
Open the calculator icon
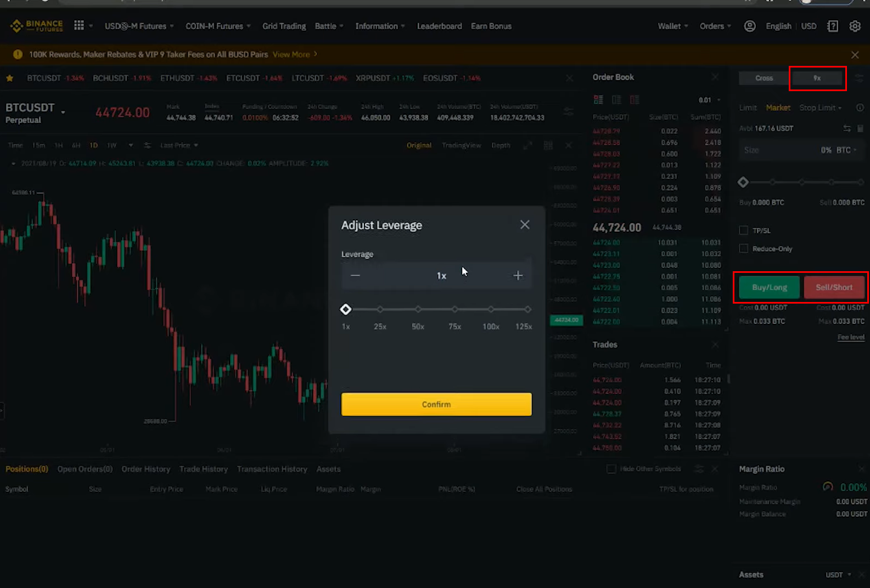click(x=860, y=128)
